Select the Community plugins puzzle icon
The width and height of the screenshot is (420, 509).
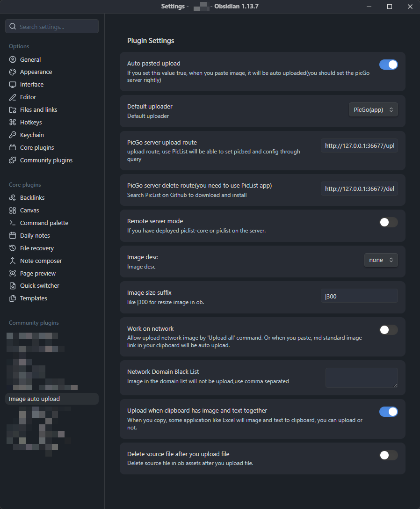coord(13,160)
